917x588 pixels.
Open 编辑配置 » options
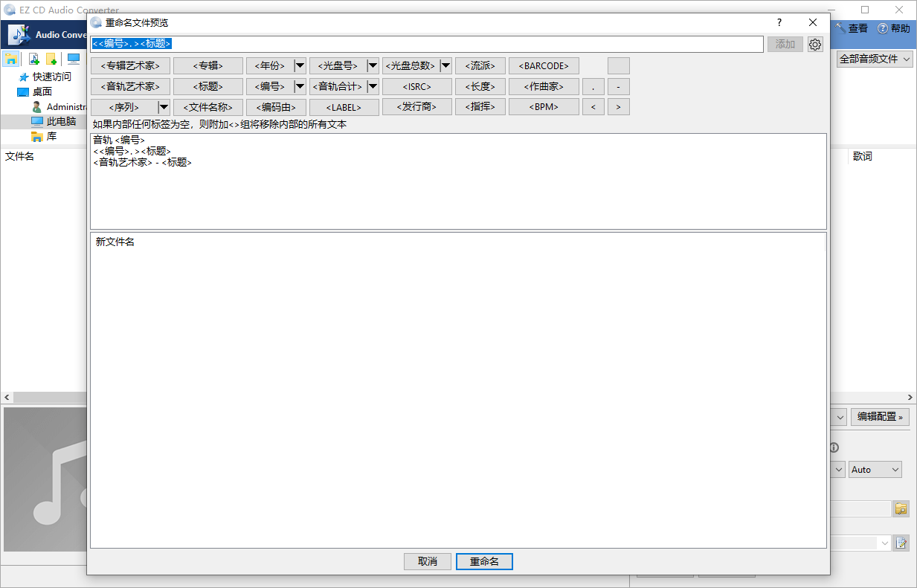[880, 417]
